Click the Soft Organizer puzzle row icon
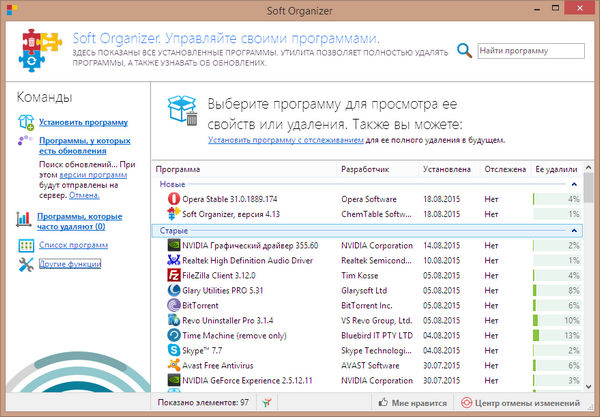 point(174,213)
